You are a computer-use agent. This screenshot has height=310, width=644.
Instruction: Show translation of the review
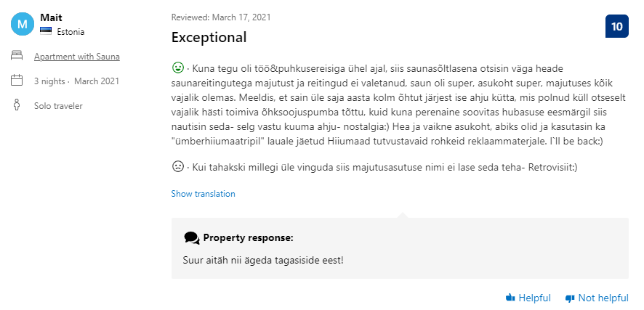pos(204,194)
